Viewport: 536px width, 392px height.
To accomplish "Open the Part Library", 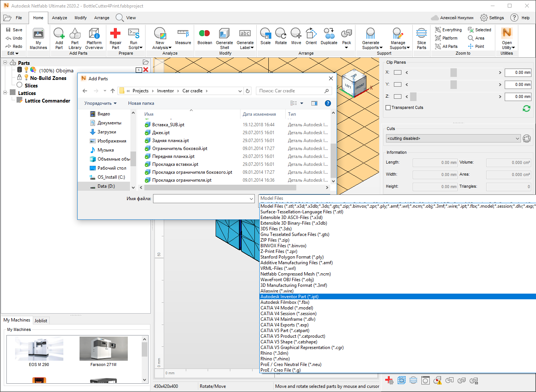I will (x=75, y=38).
